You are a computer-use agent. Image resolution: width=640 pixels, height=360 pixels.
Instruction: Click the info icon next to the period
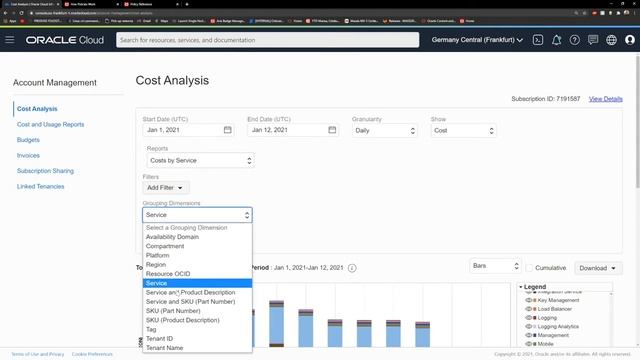pos(352,268)
